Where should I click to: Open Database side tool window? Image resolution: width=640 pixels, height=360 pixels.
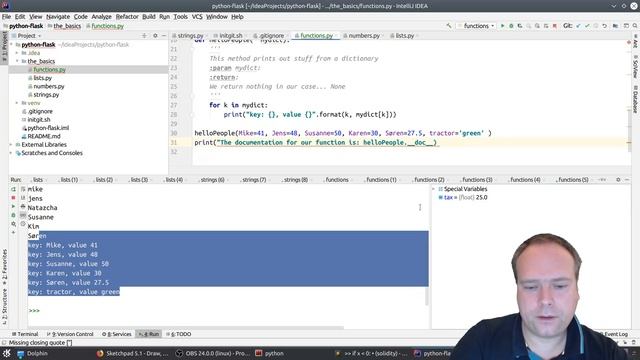point(636,99)
